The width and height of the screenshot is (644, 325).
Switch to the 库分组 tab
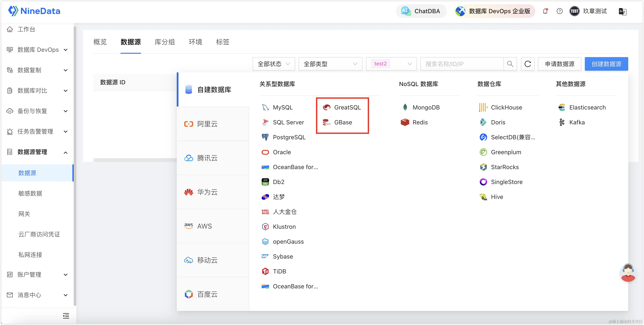[x=164, y=42]
